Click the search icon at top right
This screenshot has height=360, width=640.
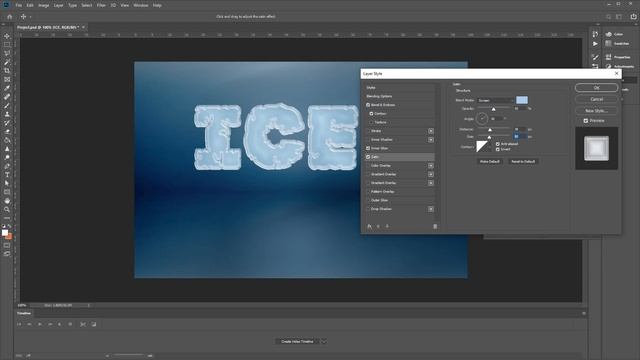609,17
